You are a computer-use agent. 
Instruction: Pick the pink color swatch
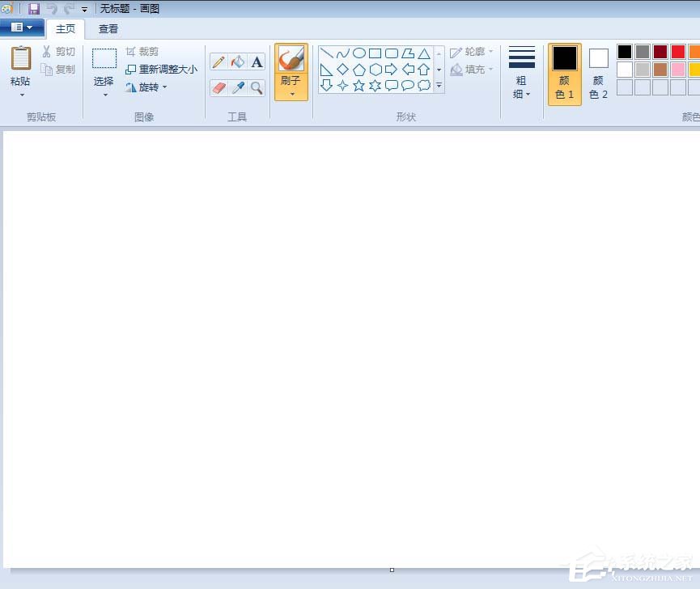coord(678,70)
